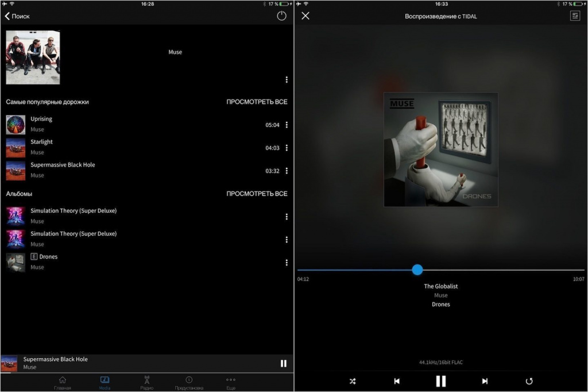
Task: Click The Globalist track title
Action: coord(441,286)
